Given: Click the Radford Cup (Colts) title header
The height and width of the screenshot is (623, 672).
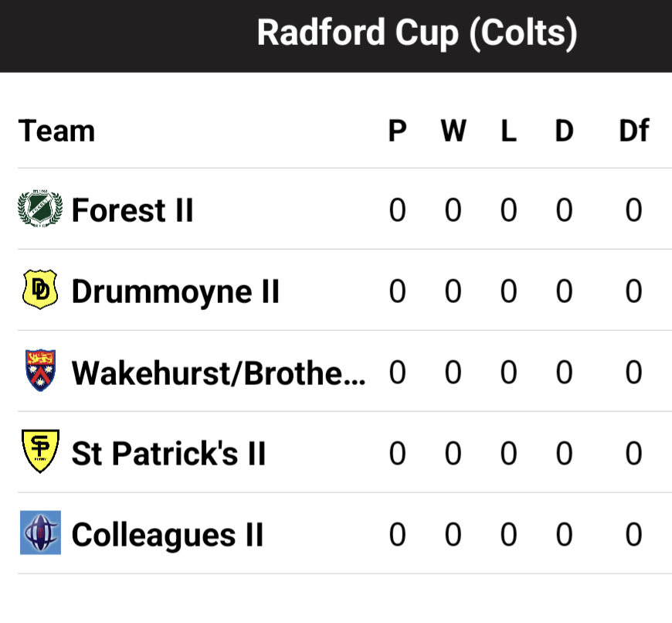Looking at the screenshot, I should 417,34.
